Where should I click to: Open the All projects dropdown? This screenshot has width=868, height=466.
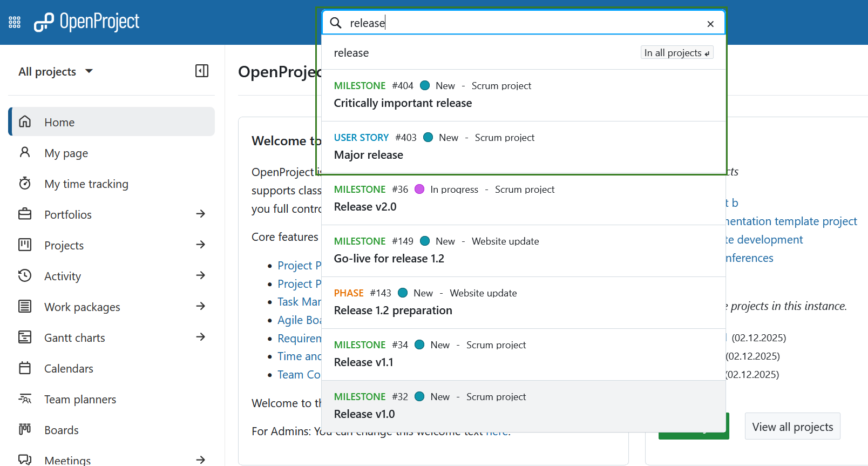click(56, 71)
